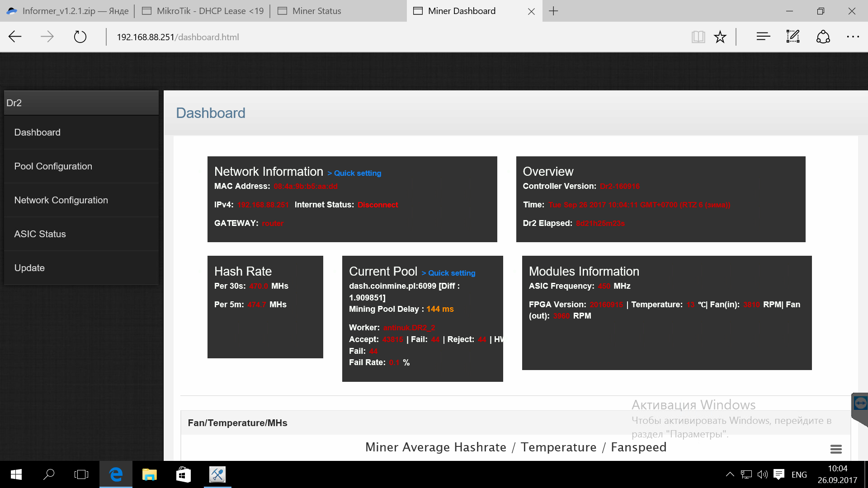Open the Share icon in toolbar
Viewport: 868px width, 488px height.
[x=823, y=37]
